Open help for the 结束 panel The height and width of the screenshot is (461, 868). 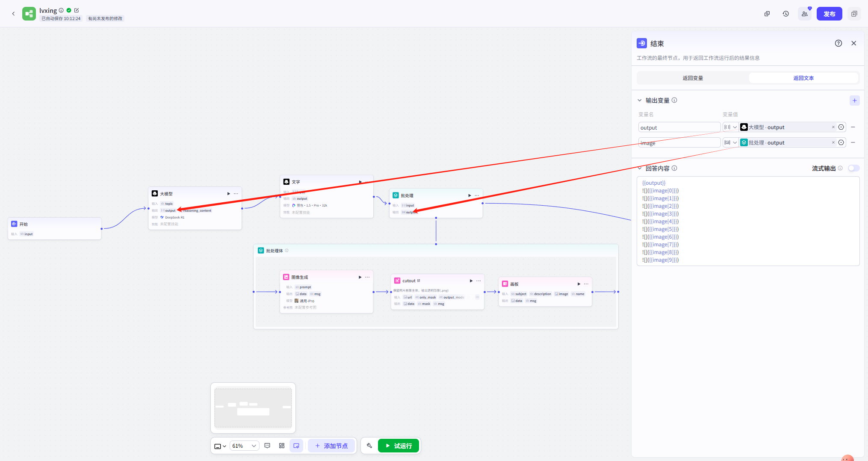click(x=838, y=43)
